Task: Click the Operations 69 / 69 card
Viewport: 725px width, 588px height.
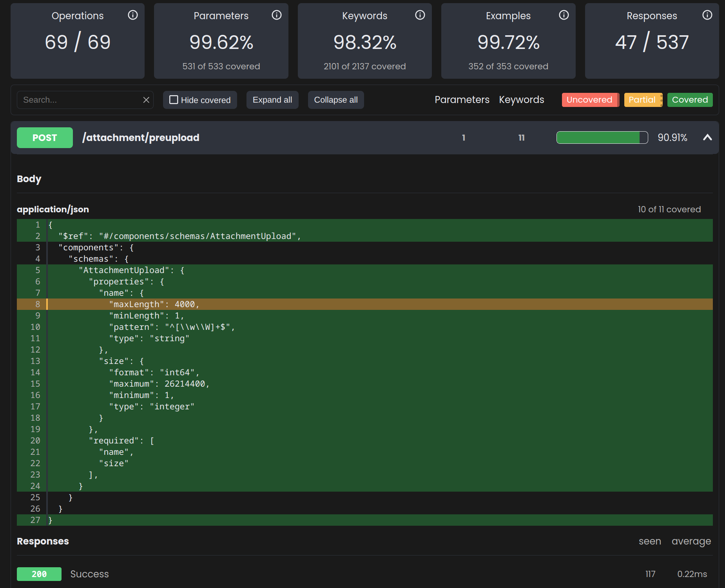Action: click(x=78, y=41)
